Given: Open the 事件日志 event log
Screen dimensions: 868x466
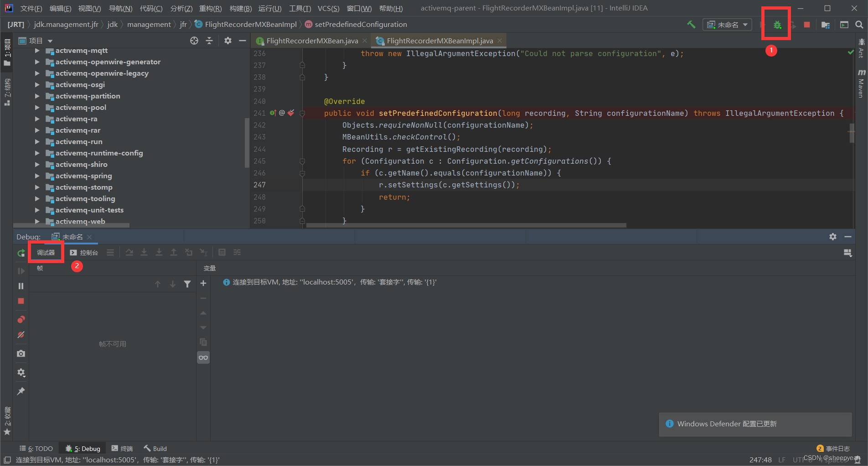Looking at the screenshot, I should point(837,448).
